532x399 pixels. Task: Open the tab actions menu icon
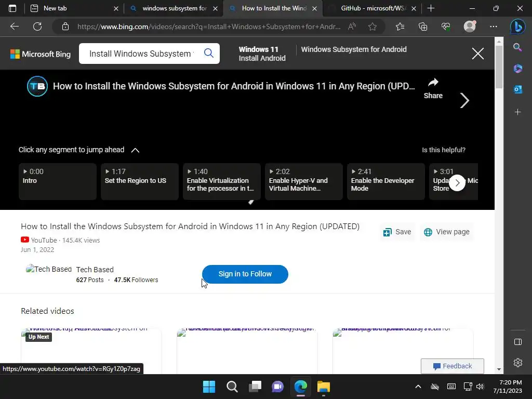[x=12, y=8]
